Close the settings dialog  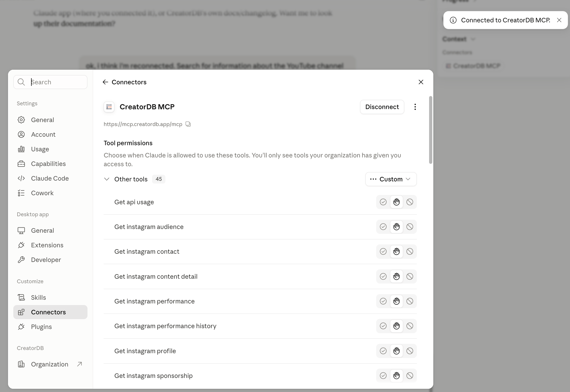(x=421, y=82)
